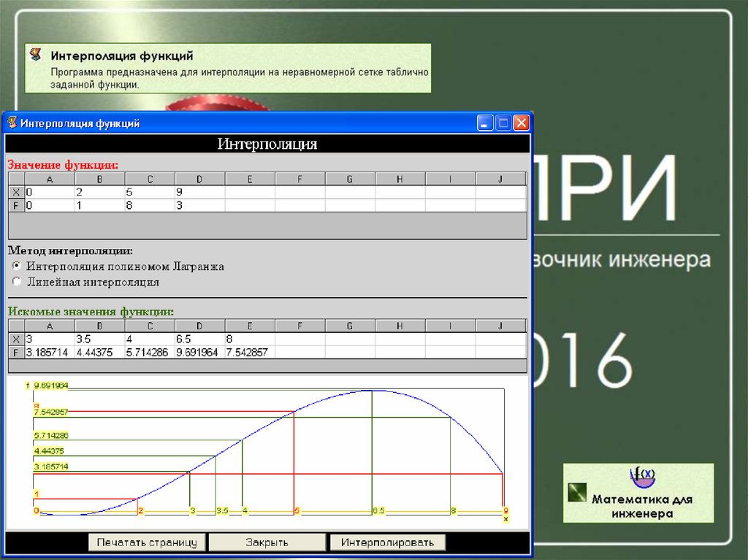Screen dimensions: 748x560
Task: Click F row cell with value 8 in the top table
Action: click(x=150, y=206)
